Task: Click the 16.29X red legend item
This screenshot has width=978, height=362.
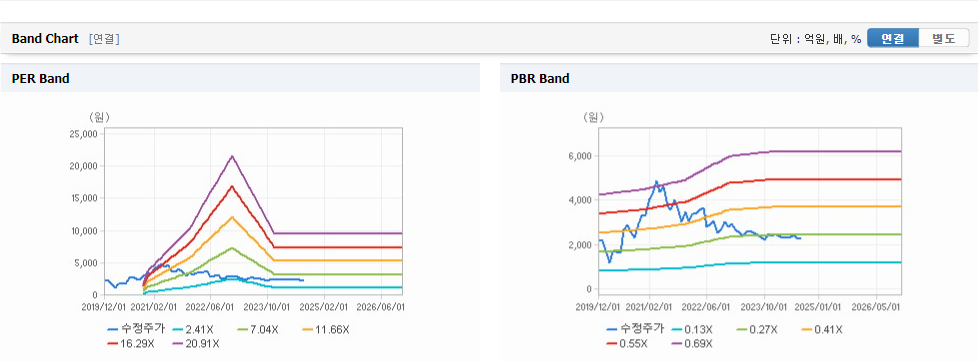Action: (133, 343)
